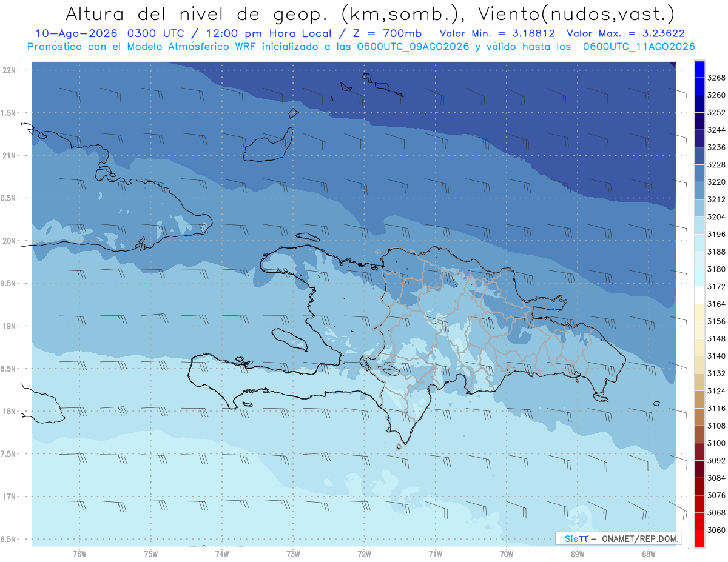Viewport: 728px width, 562px height.
Task: Click the 72W longitude label
Action: pyautogui.click(x=364, y=554)
